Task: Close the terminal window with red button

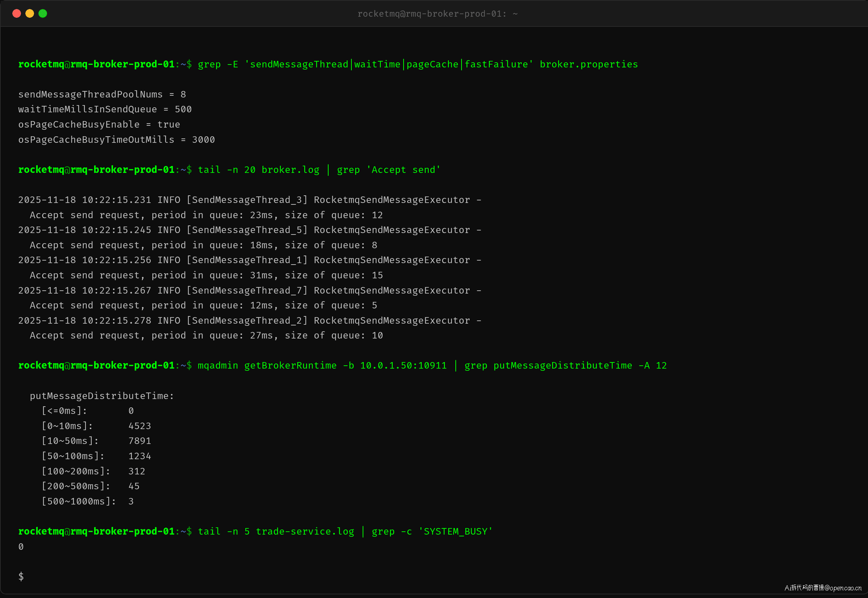Action: tap(16, 13)
